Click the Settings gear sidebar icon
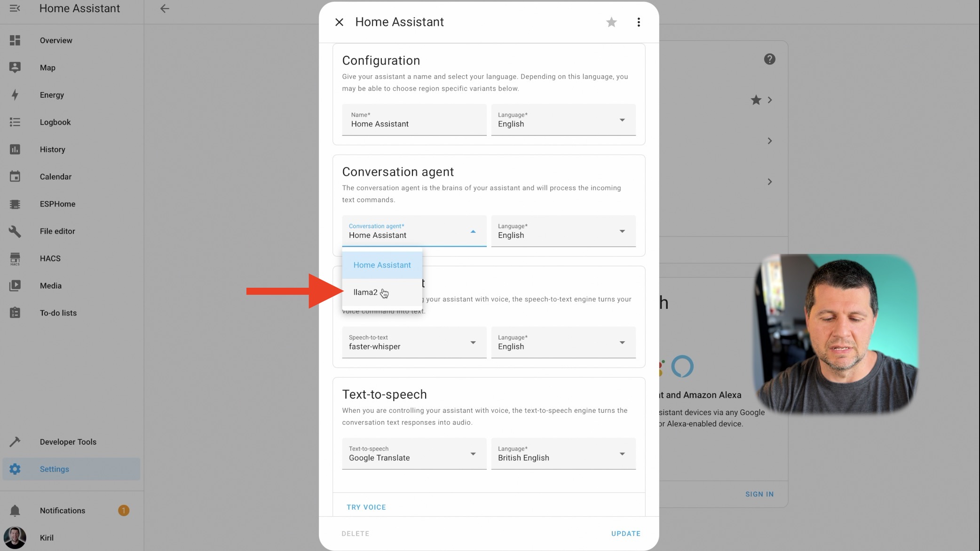The height and width of the screenshot is (551, 980). pos(15,469)
